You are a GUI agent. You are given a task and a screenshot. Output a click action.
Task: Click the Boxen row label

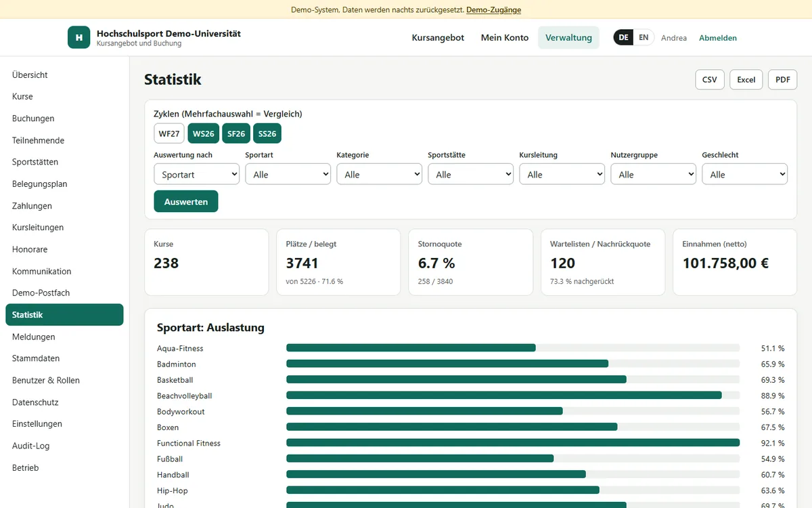[168, 427]
